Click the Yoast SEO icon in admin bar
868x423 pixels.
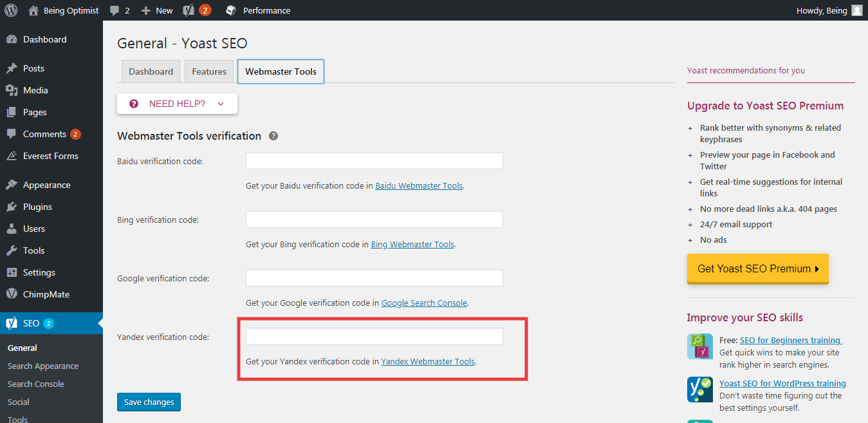(187, 10)
